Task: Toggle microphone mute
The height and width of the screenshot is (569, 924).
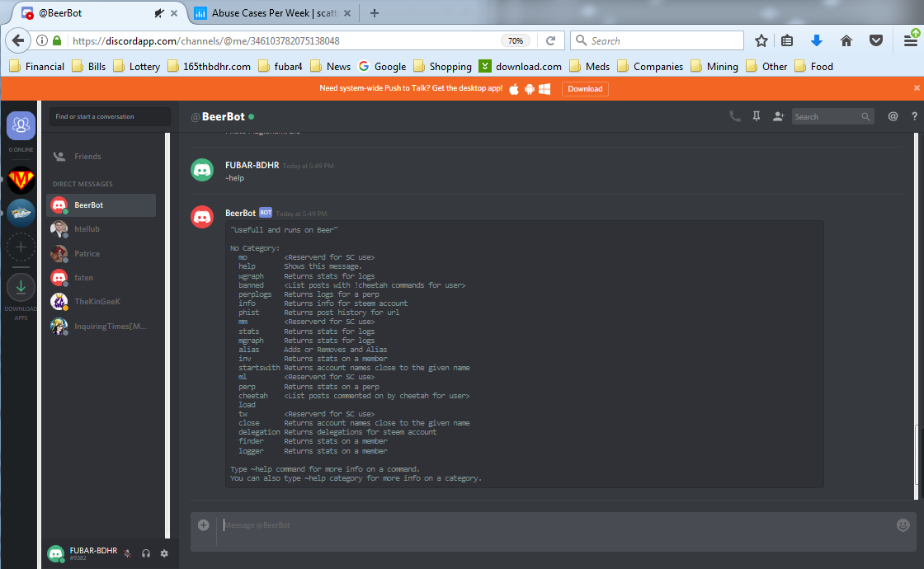Action: coord(127,553)
